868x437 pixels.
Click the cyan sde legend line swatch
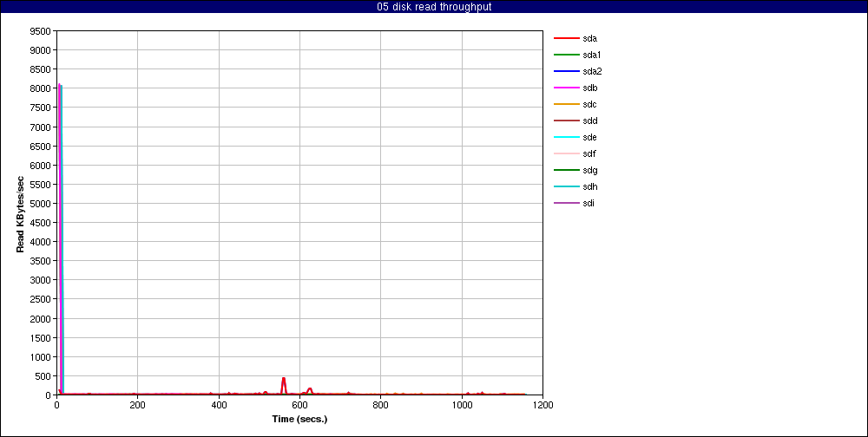566,137
